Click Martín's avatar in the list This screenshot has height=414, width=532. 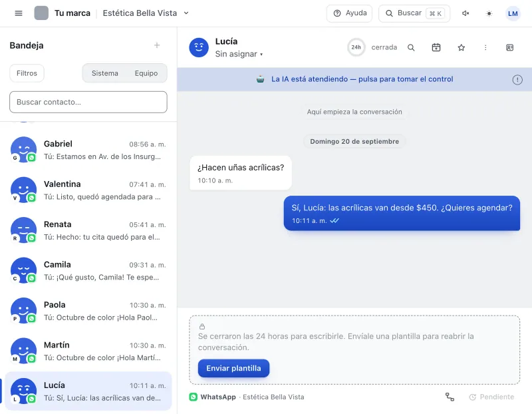(23, 351)
